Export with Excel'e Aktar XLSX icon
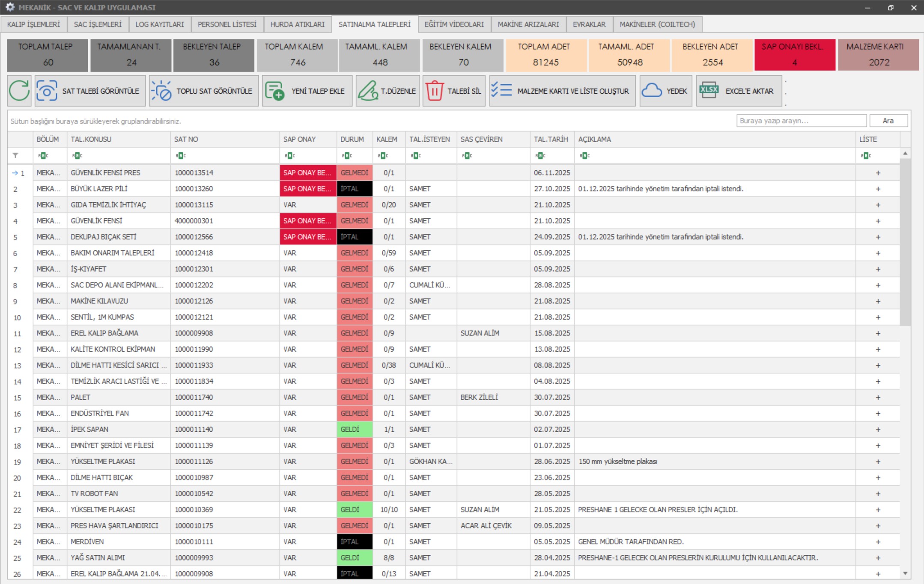 pos(709,91)
